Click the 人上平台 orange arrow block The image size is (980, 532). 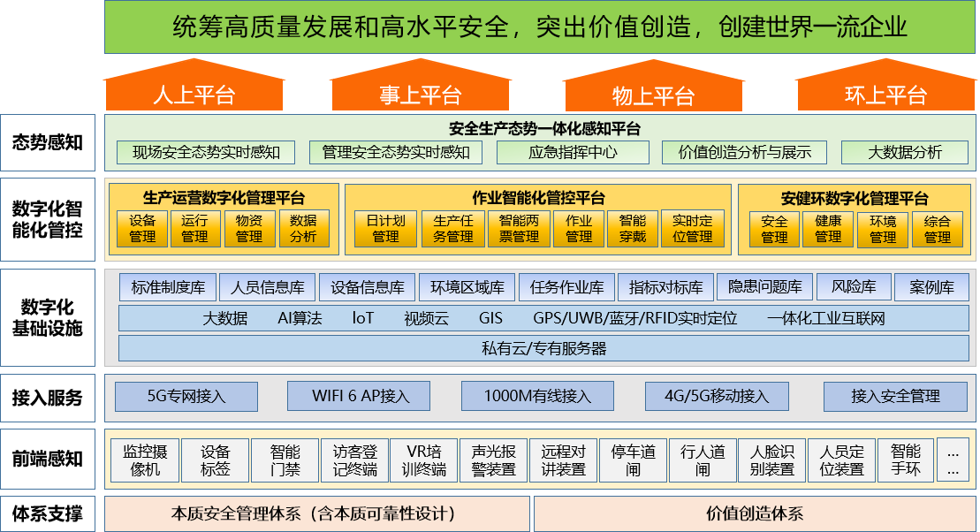click(x=194, y=93)
